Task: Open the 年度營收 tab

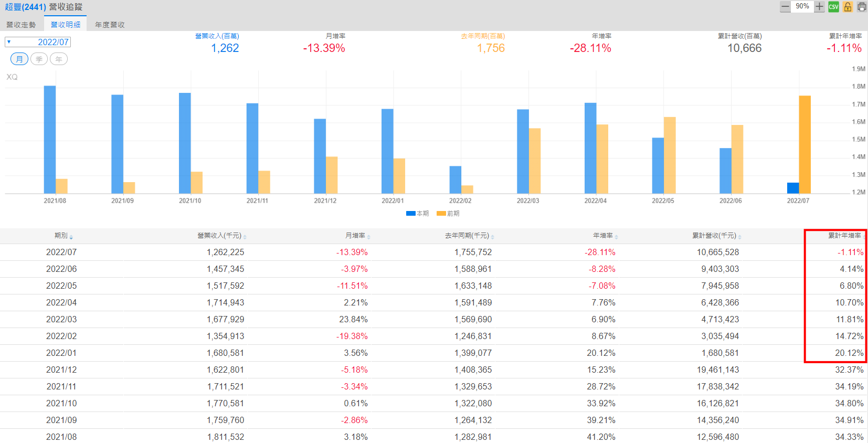Action: click(110, 25)
